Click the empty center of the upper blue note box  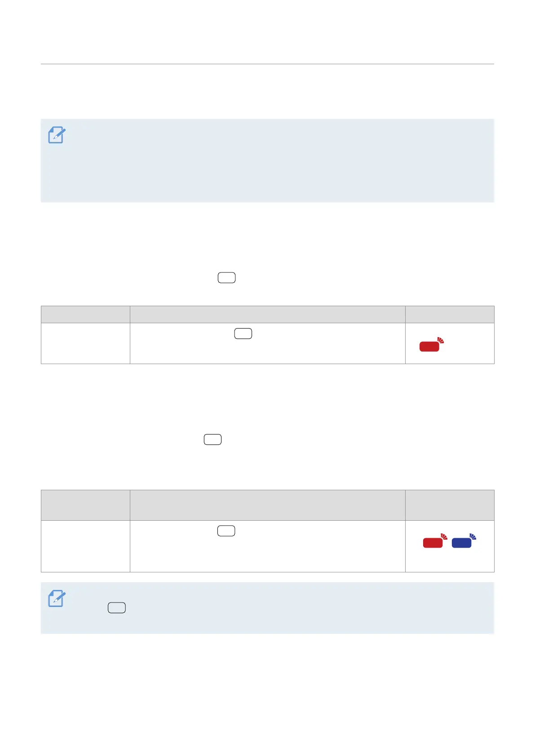267,161
